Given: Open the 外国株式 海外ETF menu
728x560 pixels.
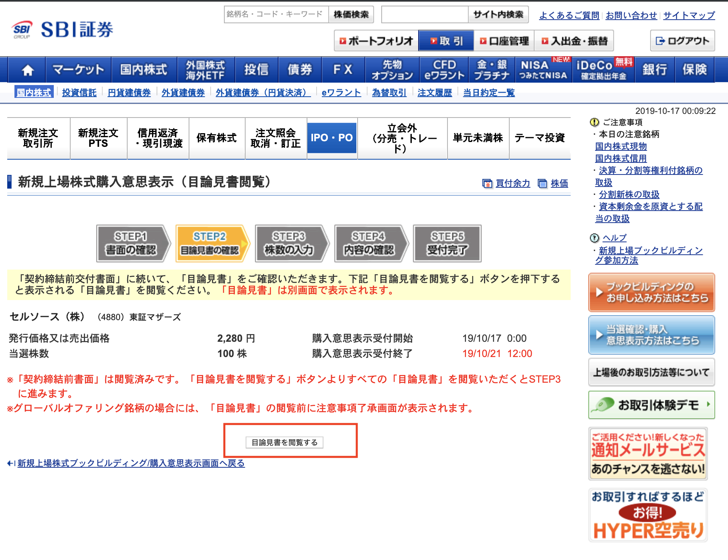Looking at the screenshot, I should 205,70.
